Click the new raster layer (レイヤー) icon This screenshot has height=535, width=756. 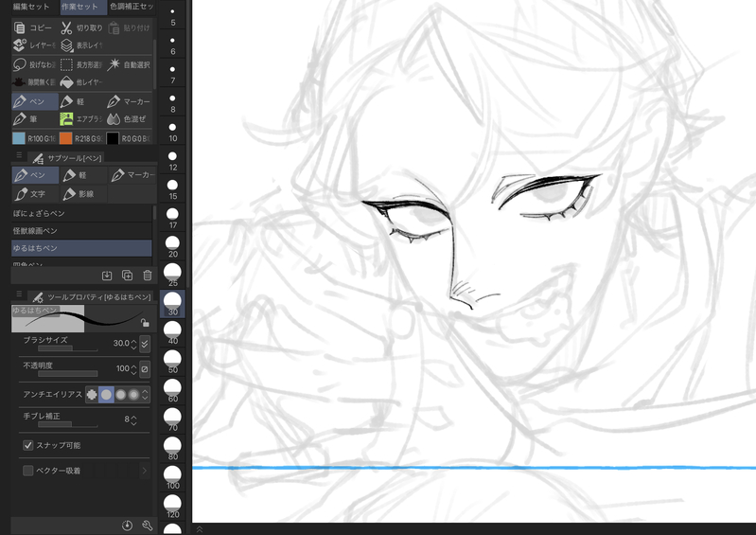(x=19, y=45)
